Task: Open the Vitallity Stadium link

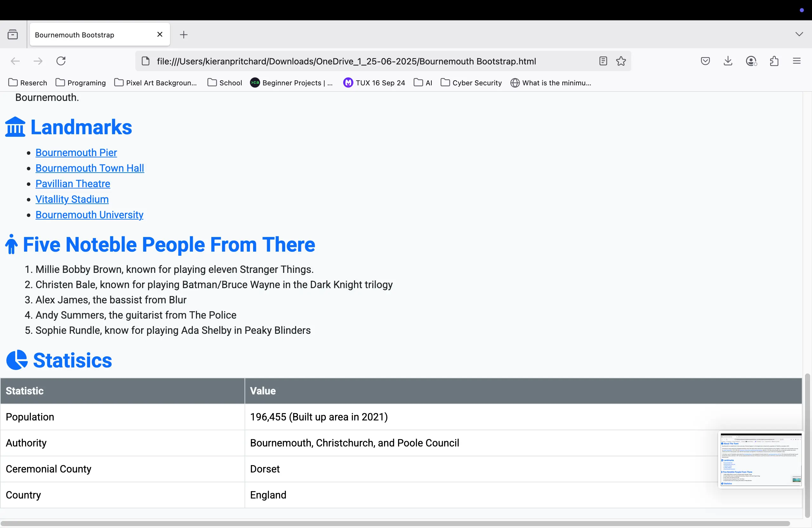Action: pyautogui.click(x=72, y=199)
